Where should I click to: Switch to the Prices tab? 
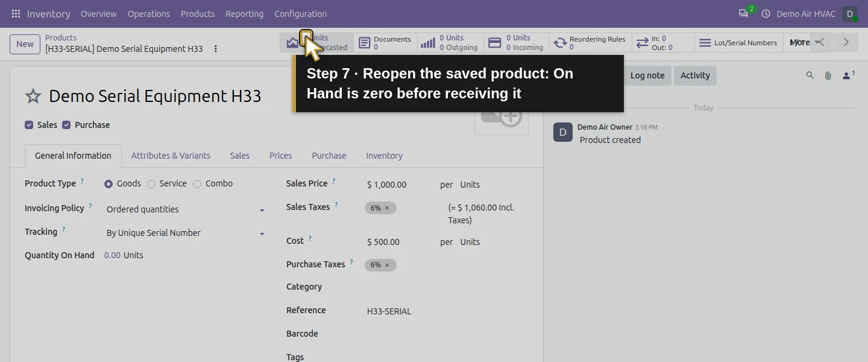281,156
